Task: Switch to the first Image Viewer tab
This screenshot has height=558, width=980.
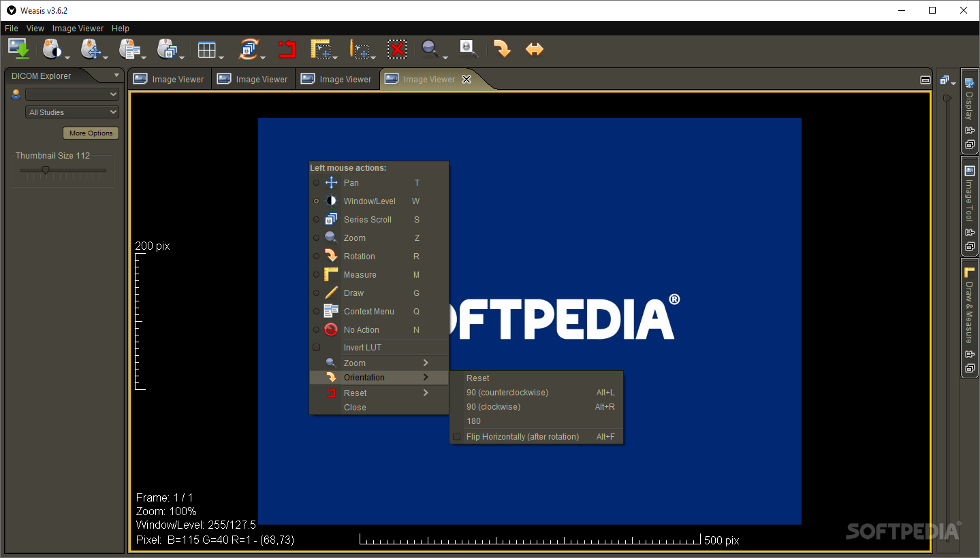Action: pos(170,79)
